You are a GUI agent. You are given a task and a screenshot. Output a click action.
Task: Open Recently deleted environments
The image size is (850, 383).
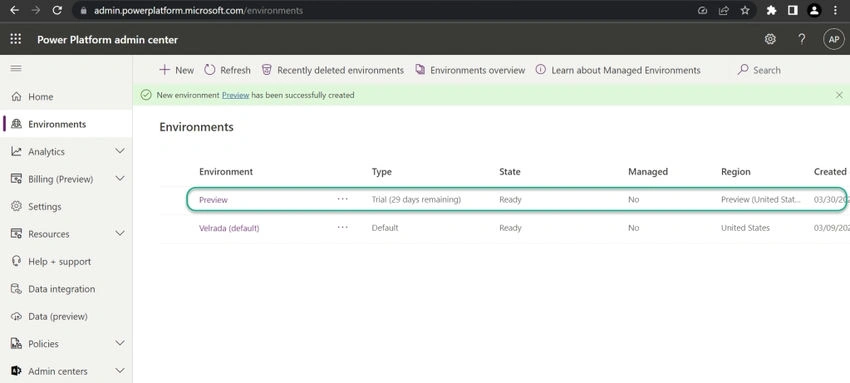332,70
